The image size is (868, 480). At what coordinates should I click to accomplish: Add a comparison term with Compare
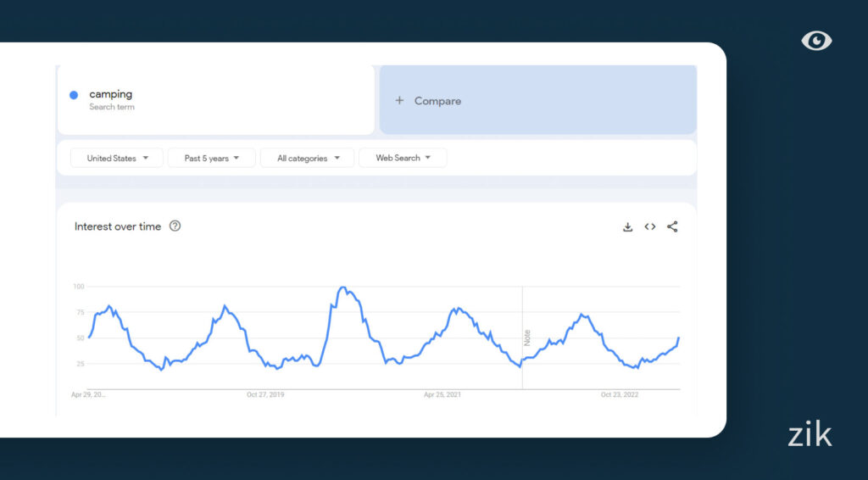[429, 101]
